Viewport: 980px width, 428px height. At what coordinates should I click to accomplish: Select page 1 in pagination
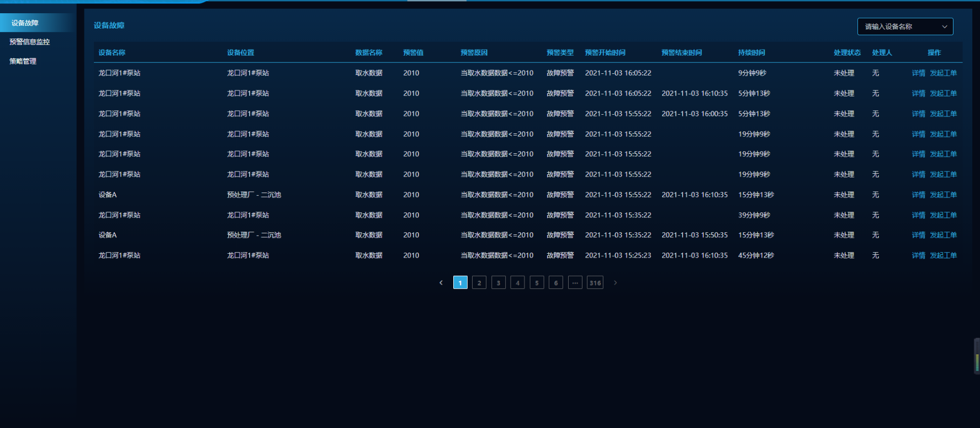tap(460, 283)
